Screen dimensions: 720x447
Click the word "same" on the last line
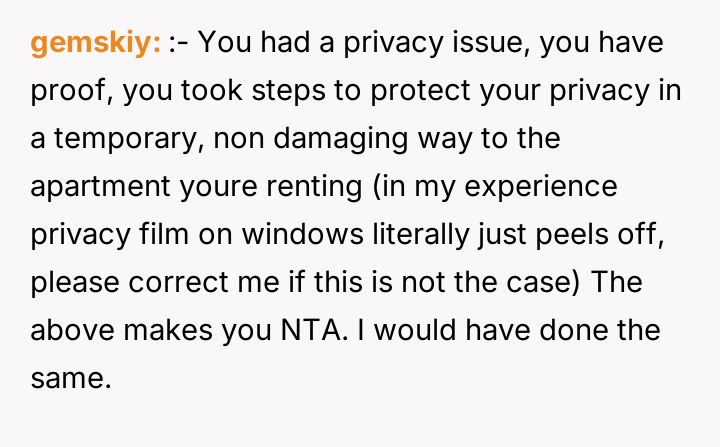coord(66,378)
